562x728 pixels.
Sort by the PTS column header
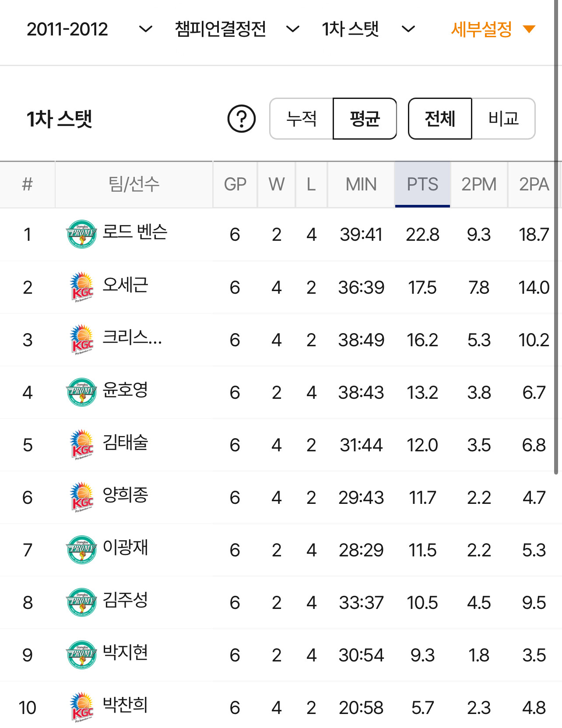pyautogui.click(x=422, y=184)
